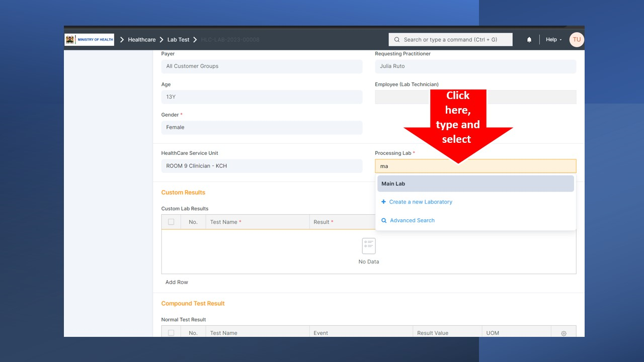
Task: Click the Test Name column in Normal Test Result
Action: coord(258,333)
